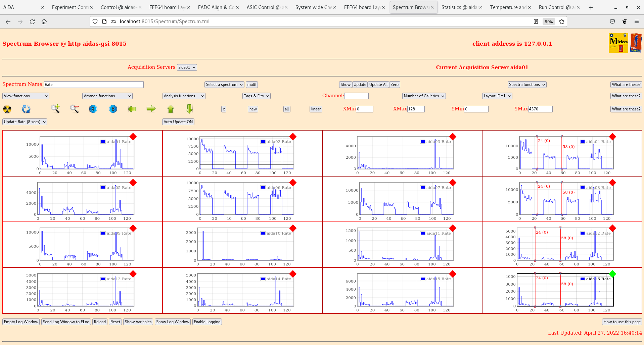Click the zoom in magnifier icon

tap(55, 109)
